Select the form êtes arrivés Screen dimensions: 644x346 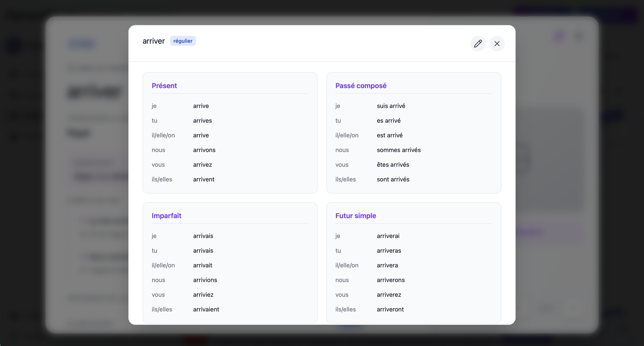393,165
